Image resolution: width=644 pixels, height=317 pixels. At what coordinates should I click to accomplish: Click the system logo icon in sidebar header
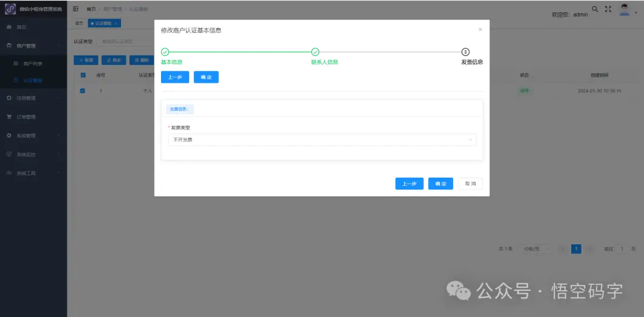[x=10, y=8]
